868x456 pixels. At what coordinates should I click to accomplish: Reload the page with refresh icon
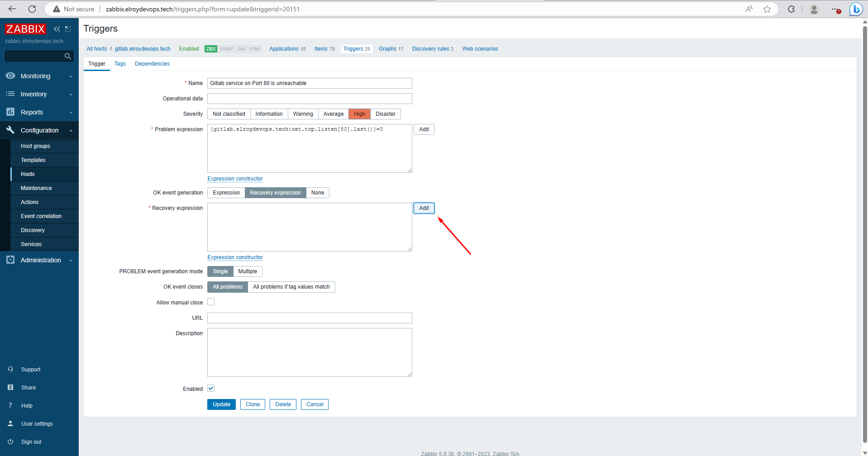(x=32, y=9)
